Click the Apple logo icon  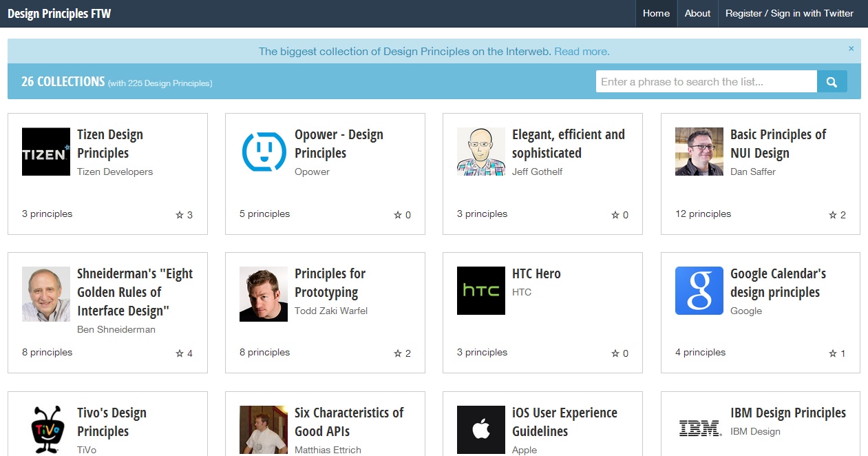pos(481,429)
